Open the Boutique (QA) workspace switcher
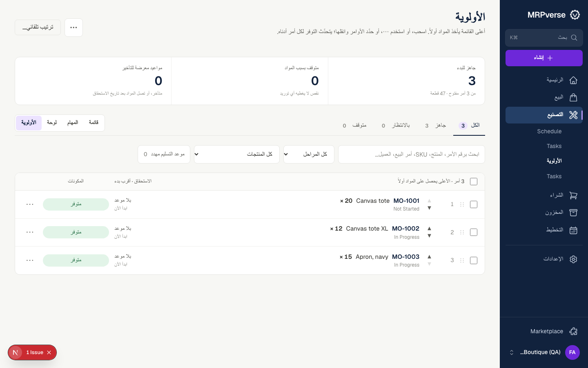 (x=544, y=352)
